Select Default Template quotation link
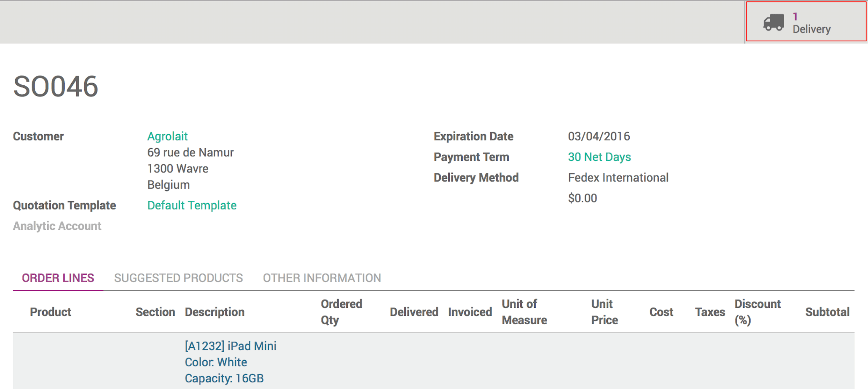The width and height of the screenshot is (868, 389). pos(192,205)
